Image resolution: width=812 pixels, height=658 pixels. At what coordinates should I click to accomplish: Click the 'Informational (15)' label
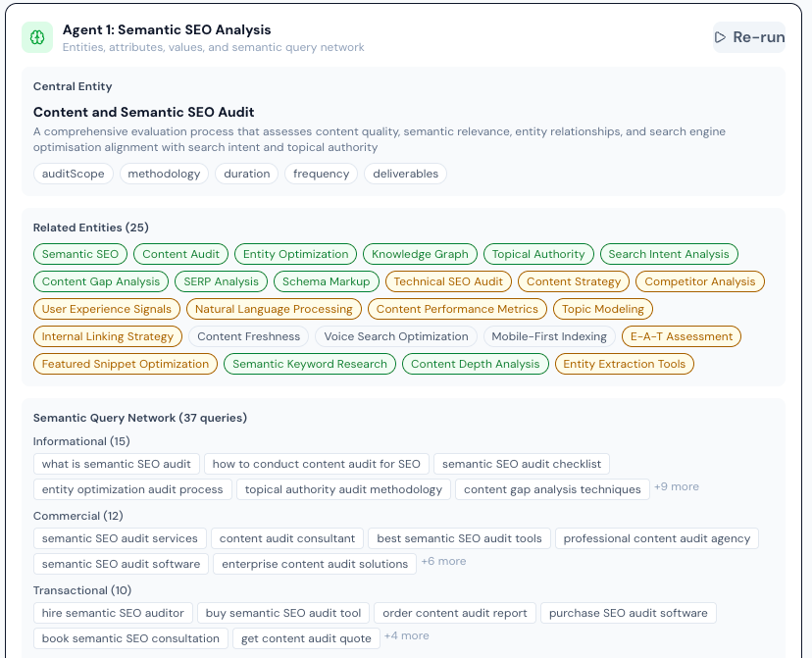pos(81,441)
